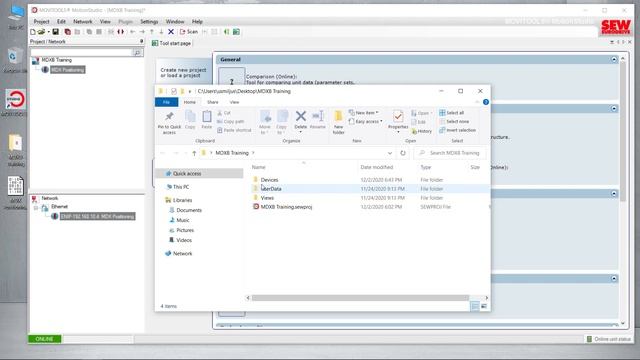Select highlighted SMP device under Ethernet

(98, 216)
